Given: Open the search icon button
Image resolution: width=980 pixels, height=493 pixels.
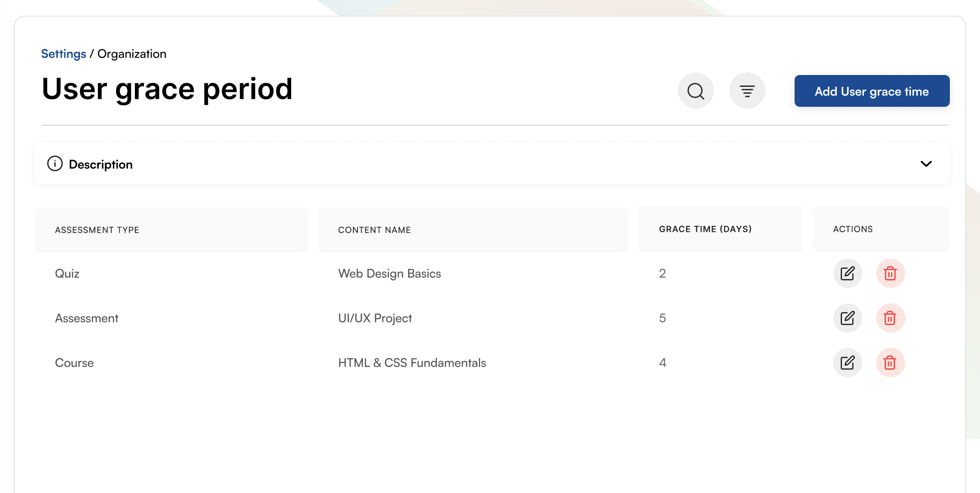Looking at the screenshot, I should click(696, 91).
